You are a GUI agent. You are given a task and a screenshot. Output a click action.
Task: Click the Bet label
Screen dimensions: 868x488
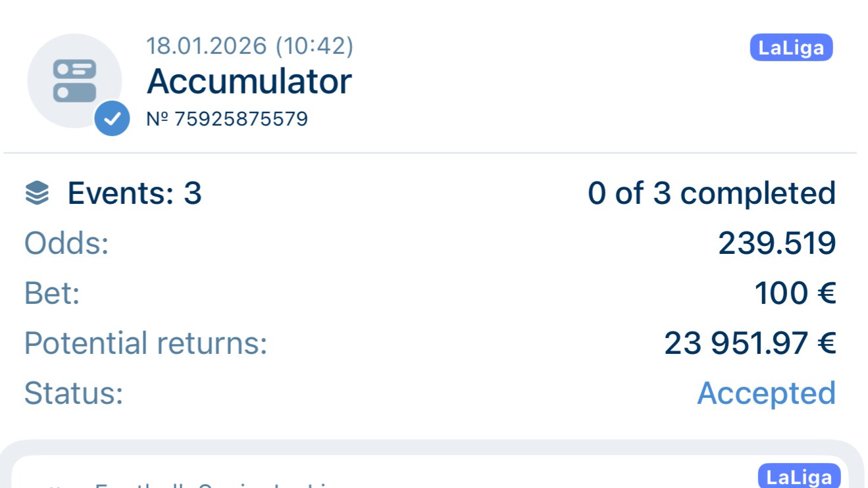(x=52, y=293)
